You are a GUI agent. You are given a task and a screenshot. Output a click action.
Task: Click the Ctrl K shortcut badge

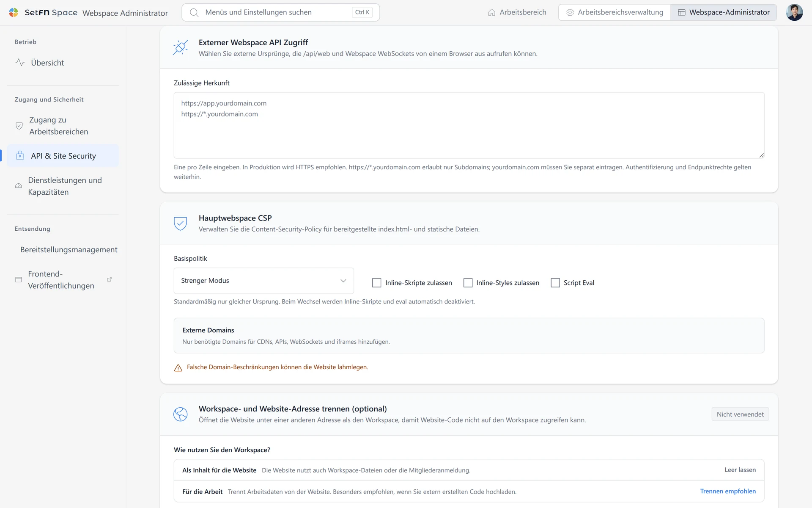pyautogui.click(x=362, y=13)
